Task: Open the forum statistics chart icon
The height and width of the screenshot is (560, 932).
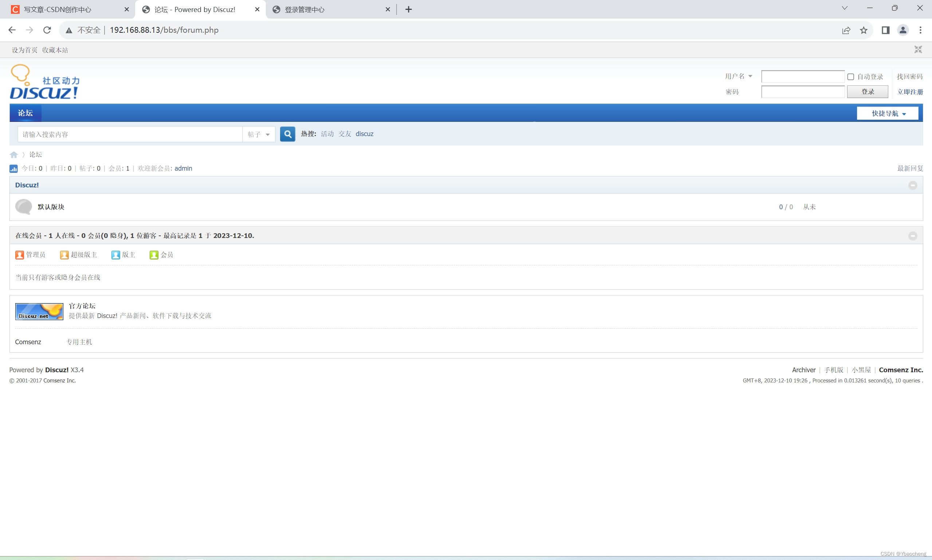Action: click(x=13, y=169)
